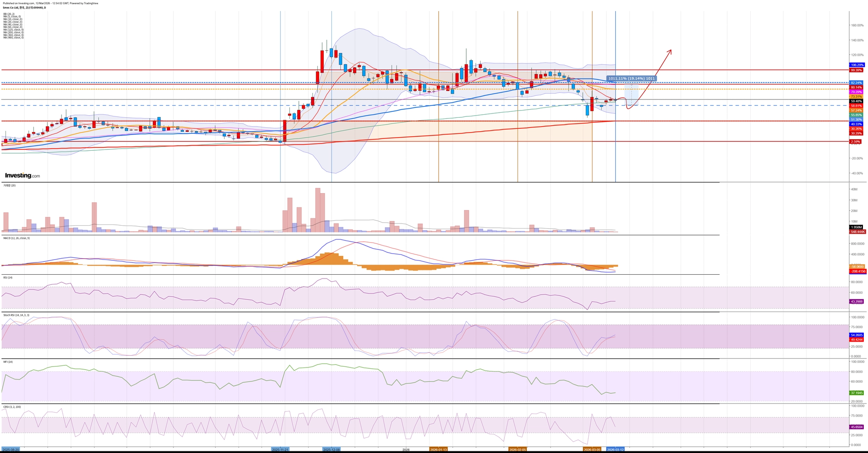Image resolution: width=868 pixels, height=453 pixels.
Task: Click the 2025-12-08 date marker
Action: [331, 450]
